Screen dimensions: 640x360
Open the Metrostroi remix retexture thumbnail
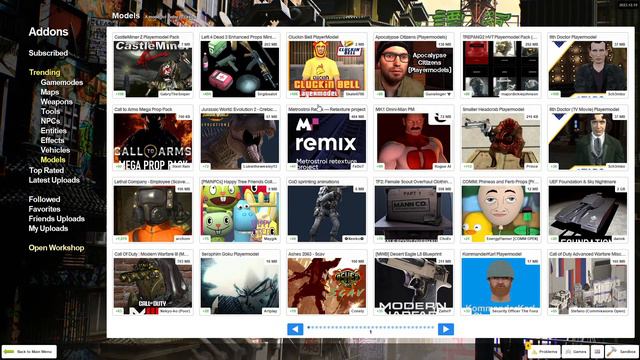tap(327, 141)
